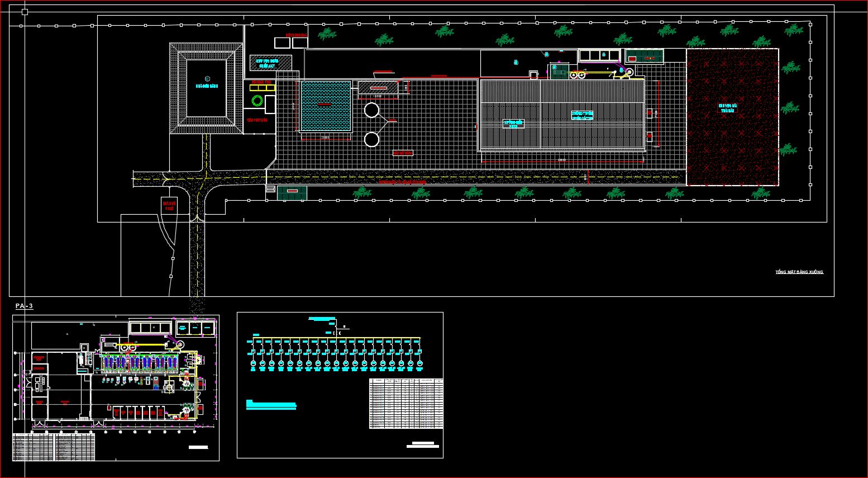The image size is (868, 478).
Task: Select the red boxed label beside road junction
Action: click(169, 205)
